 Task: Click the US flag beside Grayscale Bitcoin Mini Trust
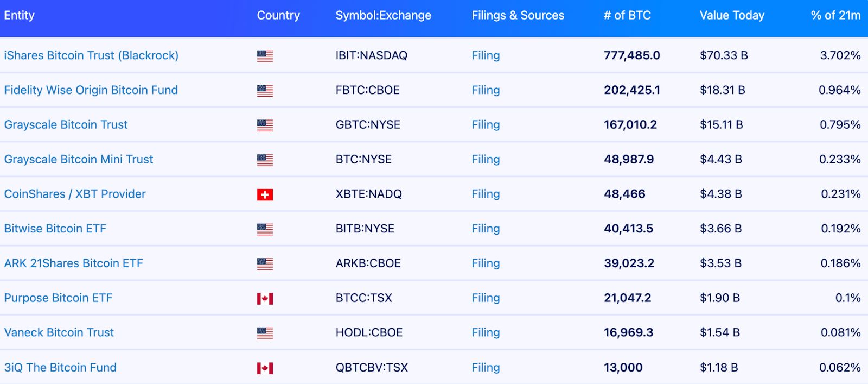(x=265, y=159)
